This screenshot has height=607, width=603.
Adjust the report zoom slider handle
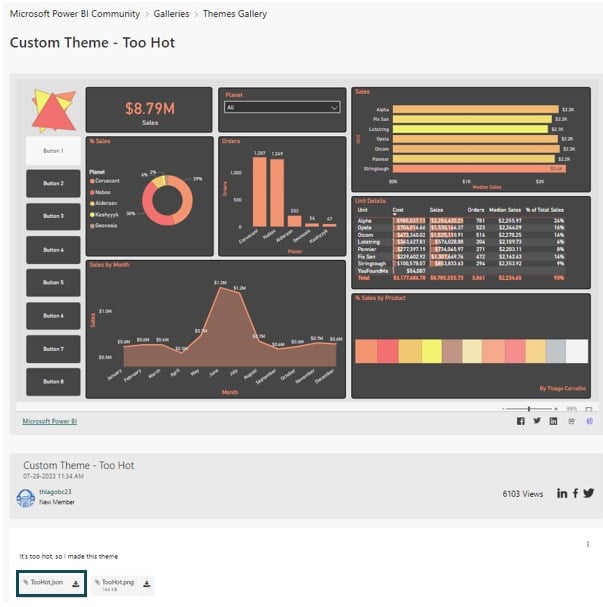[529, 409]
